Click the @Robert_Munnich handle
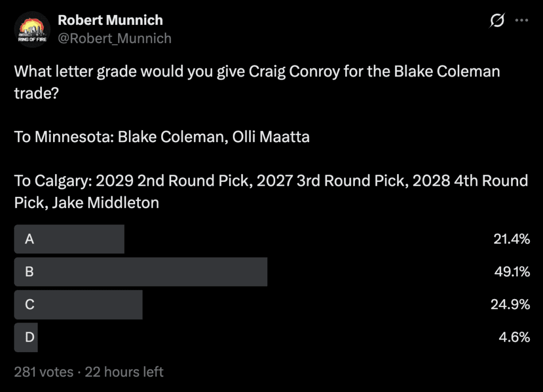Viewport: 543px width, 392px height. [x=115, y=38]
